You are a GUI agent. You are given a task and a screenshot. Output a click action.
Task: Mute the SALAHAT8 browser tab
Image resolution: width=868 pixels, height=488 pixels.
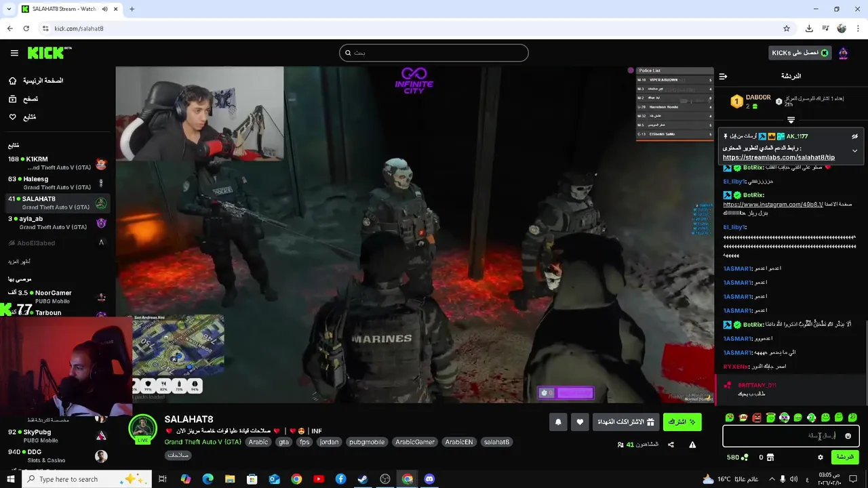point(105,9)
